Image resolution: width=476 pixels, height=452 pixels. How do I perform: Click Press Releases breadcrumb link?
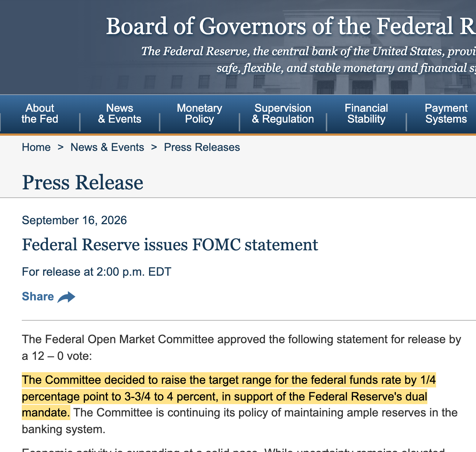(x=202, y=147)
